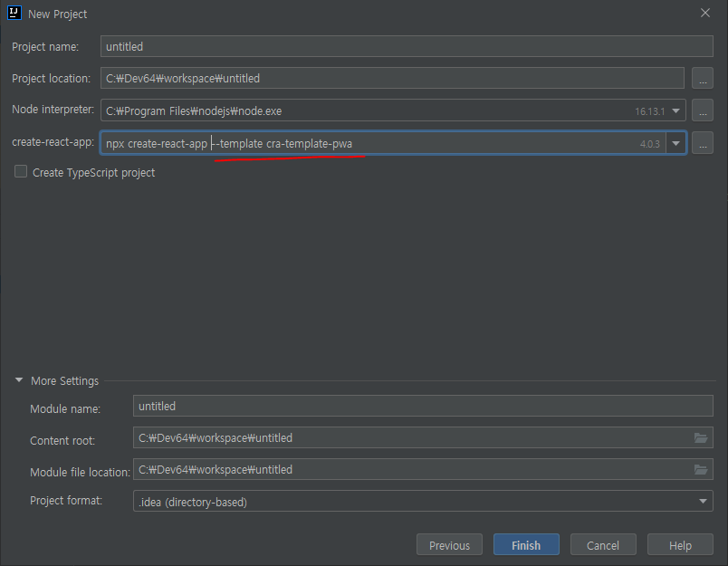Browse for Project location with ellipsis button
Viewport: 728px width, 566px height.
coord(703,78)
